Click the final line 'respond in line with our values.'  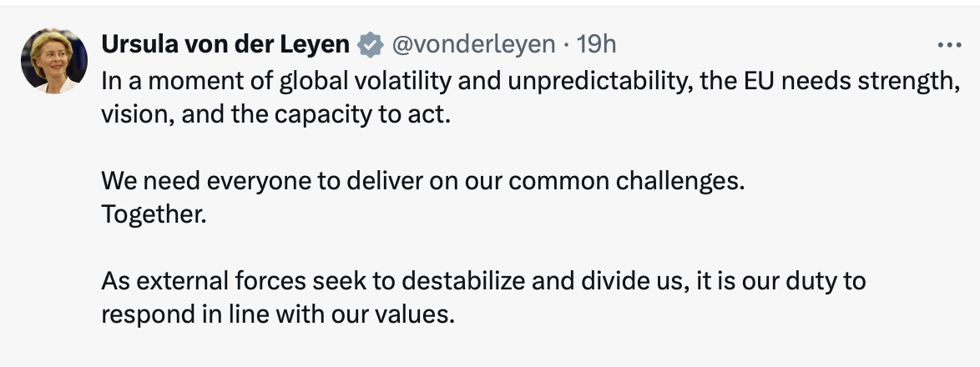278,314
